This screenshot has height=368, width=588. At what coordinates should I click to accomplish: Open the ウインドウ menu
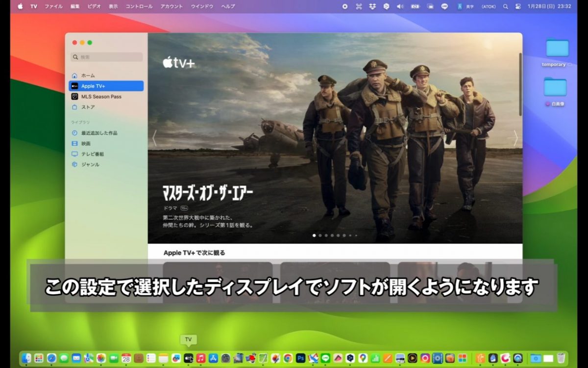[x=202, y=6]
